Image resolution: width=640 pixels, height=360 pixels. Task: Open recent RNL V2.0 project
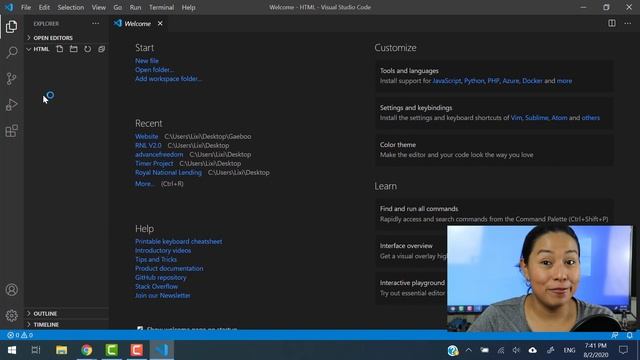click(x=148, y=145)
